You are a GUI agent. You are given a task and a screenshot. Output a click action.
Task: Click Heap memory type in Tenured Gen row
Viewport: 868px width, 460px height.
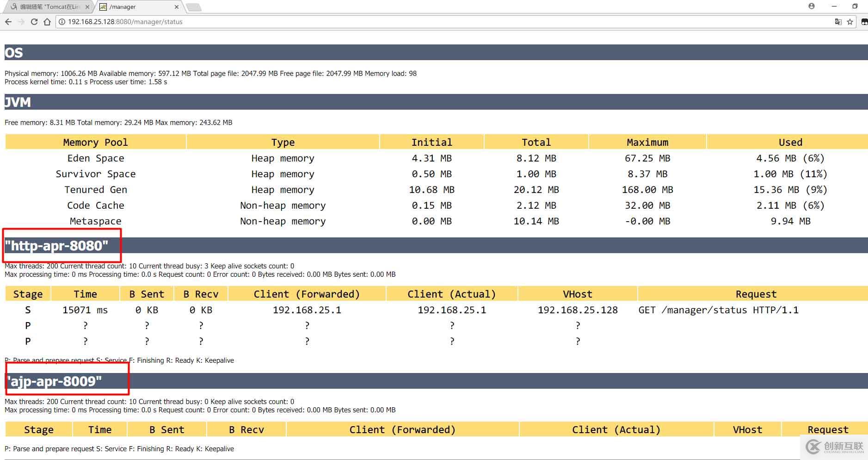[x=283, y=190]
